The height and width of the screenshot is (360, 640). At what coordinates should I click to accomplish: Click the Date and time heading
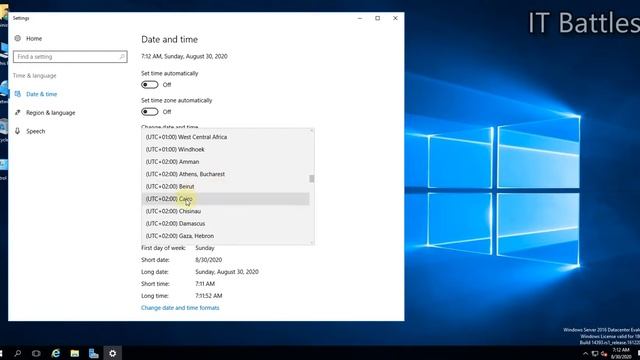[169, 40]
